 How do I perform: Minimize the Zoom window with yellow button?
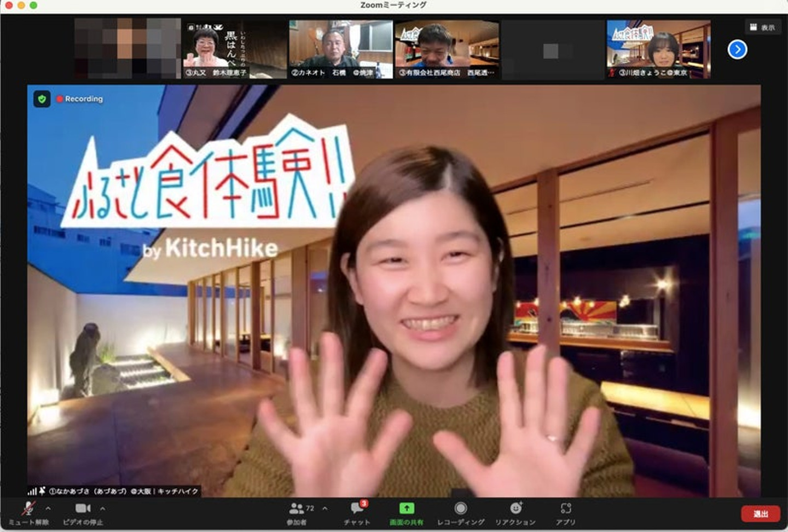21,5
